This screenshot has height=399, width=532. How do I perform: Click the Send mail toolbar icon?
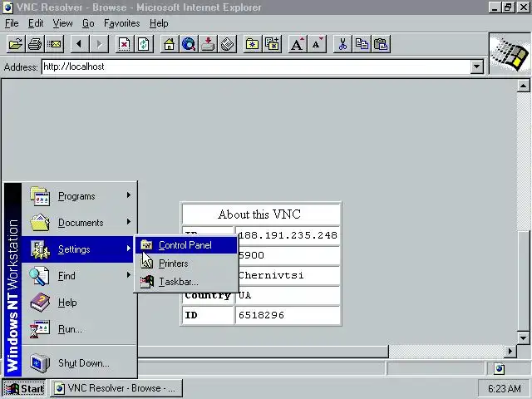pos(54,44)
